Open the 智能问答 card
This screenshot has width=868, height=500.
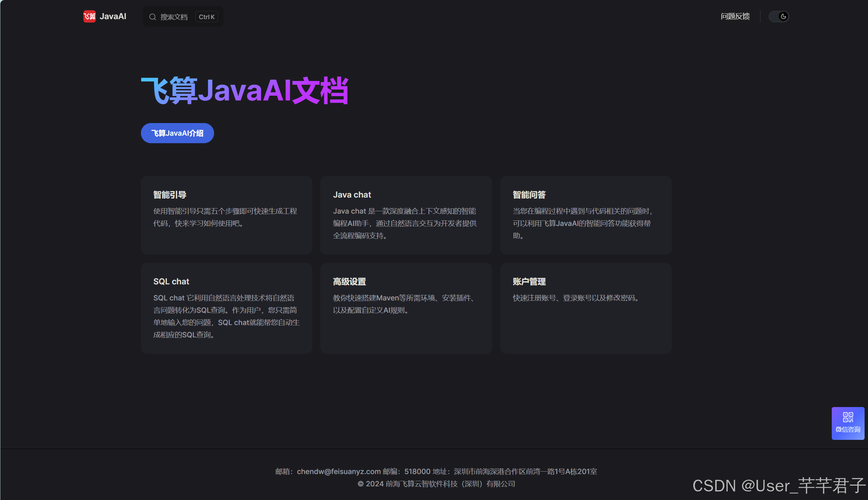[x=586, y=215]
